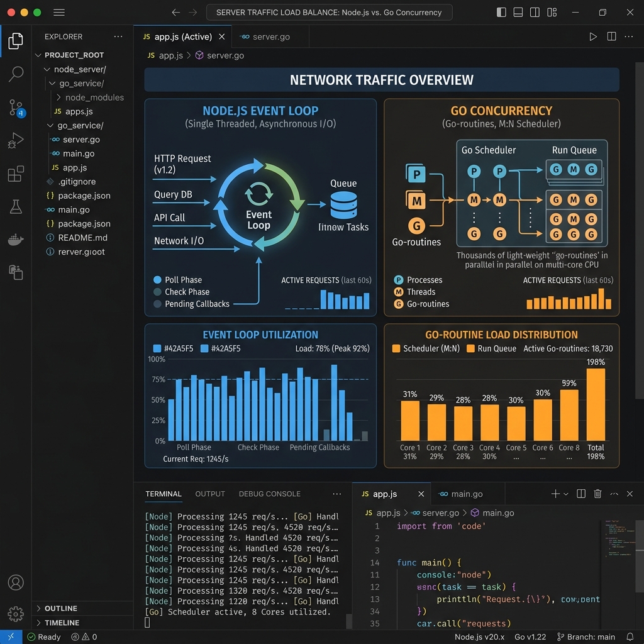Toggle the primary sidebar layout icon

pos(501,13)
